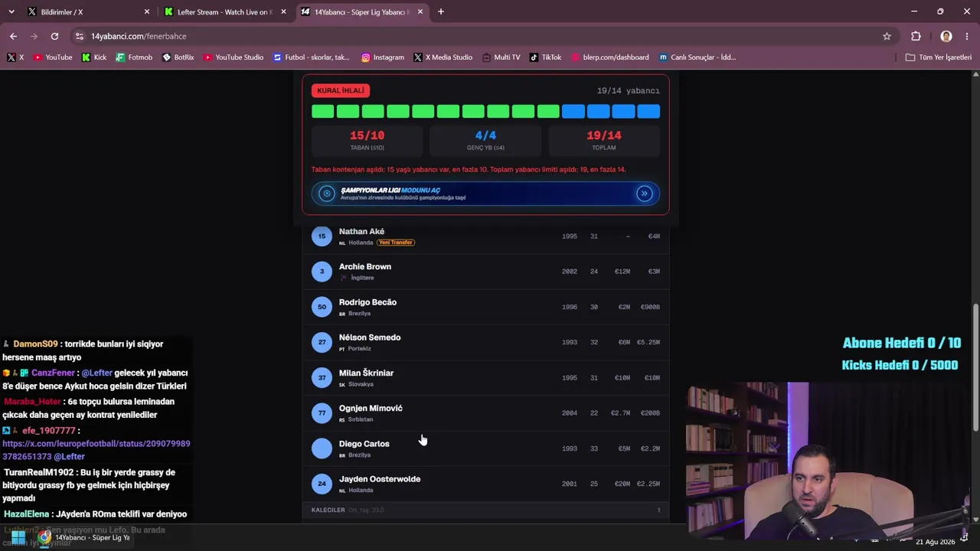Toggle Diego Carlos's blank number circle

coord(322,448)
